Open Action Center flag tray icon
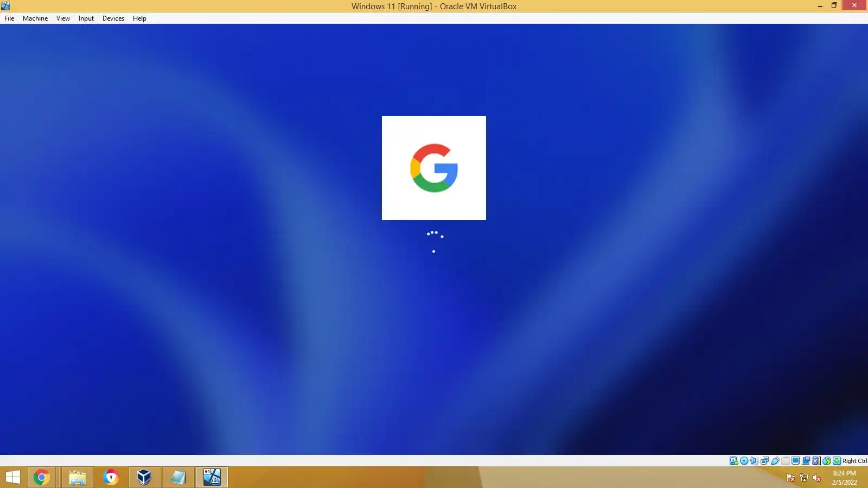 coord(791,478)
